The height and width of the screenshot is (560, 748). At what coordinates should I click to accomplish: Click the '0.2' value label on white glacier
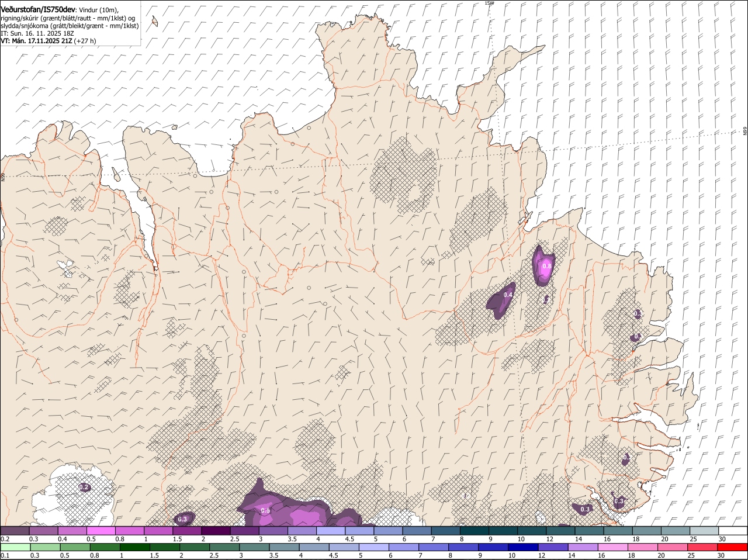(84, 487)
